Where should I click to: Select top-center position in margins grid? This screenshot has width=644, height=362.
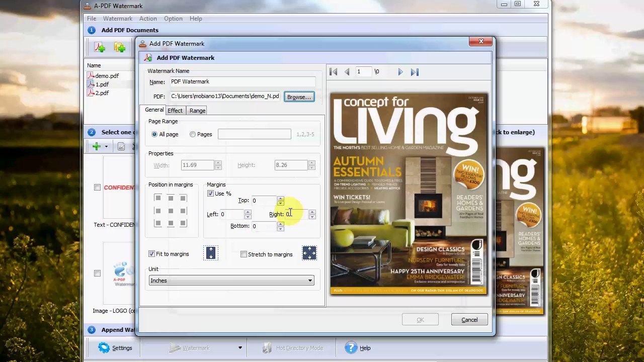[x=171, y=198]
